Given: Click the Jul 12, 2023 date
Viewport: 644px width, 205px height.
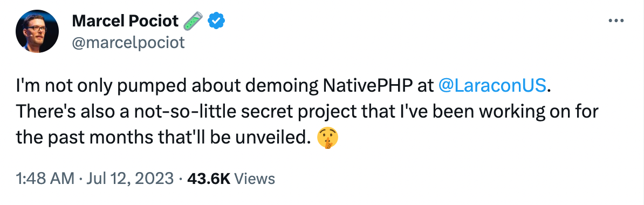Looking at the screenshot, I should coord(130,179).
